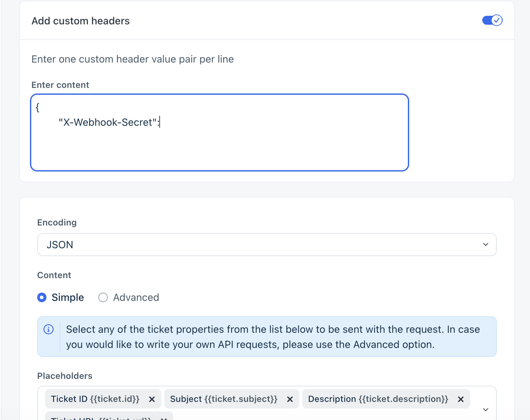Image resolution: width=530 pixels, height=420 pixels.
Task: Remove the Ticket ID placeholder chip
Action: click(152, 399)
